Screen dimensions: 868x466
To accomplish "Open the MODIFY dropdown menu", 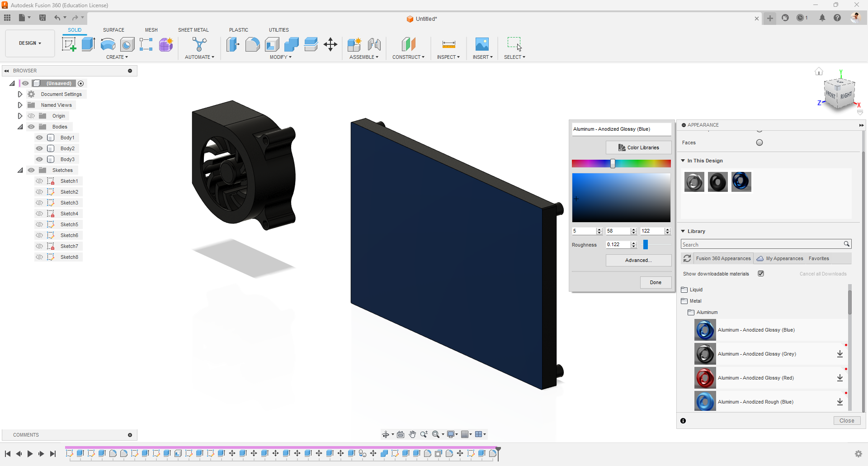I will coord(281,57).
